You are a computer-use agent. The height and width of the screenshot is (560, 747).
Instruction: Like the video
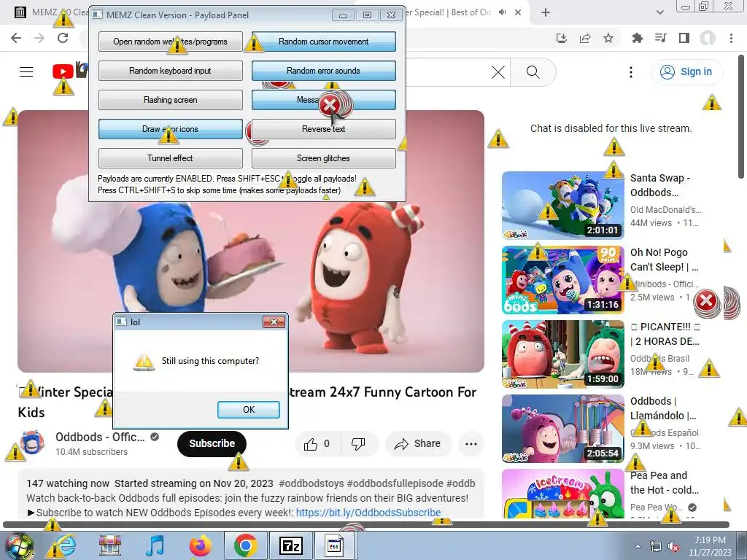coord(317,444)
